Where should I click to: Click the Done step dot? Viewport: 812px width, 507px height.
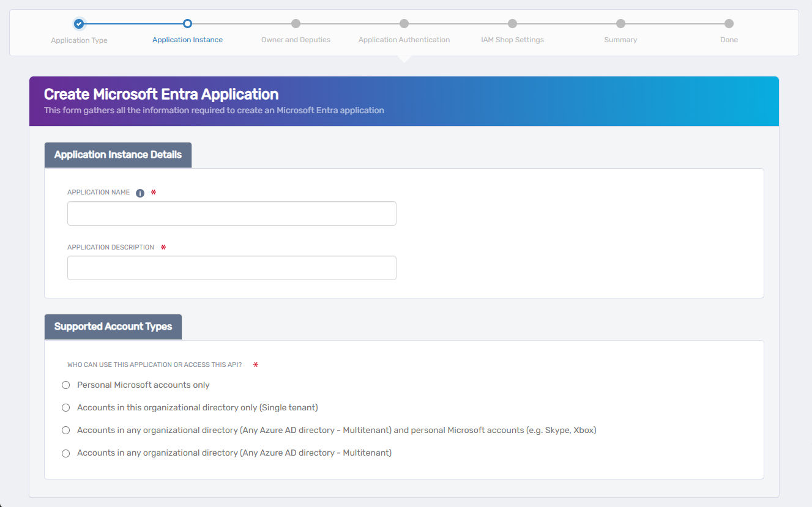[x=729, y=24]
